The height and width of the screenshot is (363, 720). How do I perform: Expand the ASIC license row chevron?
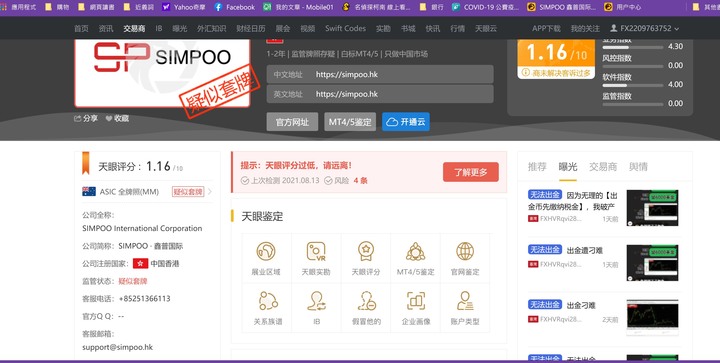[210, 192]
